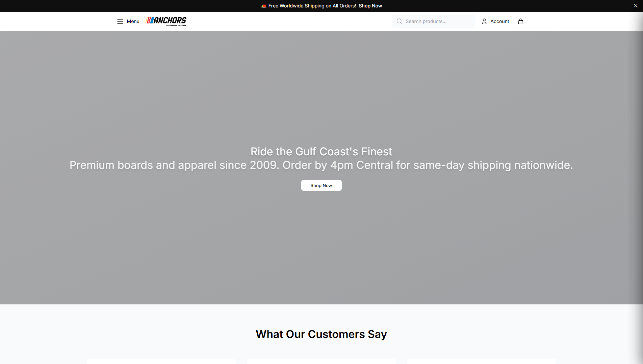643x364 pixels.
Task: Dismiss the free shipping announcement bar
Action: 635,6
